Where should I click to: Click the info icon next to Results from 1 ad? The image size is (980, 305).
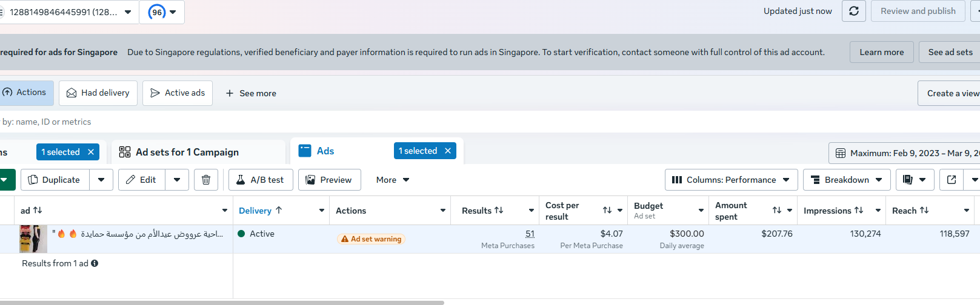click(x=95, y=263)
